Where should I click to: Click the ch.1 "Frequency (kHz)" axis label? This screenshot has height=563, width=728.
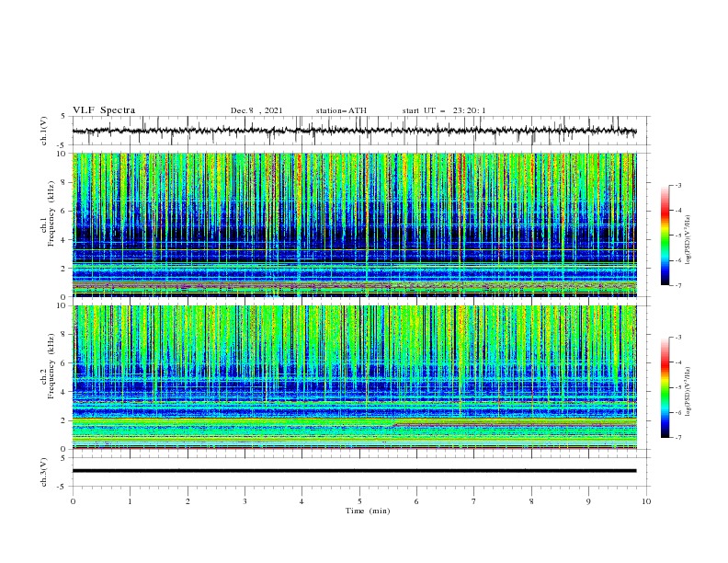(x=51, y=214)
